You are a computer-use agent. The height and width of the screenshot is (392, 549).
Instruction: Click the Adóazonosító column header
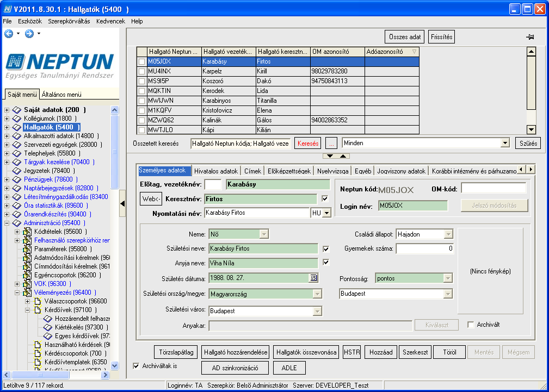click(x=392, y=52)
